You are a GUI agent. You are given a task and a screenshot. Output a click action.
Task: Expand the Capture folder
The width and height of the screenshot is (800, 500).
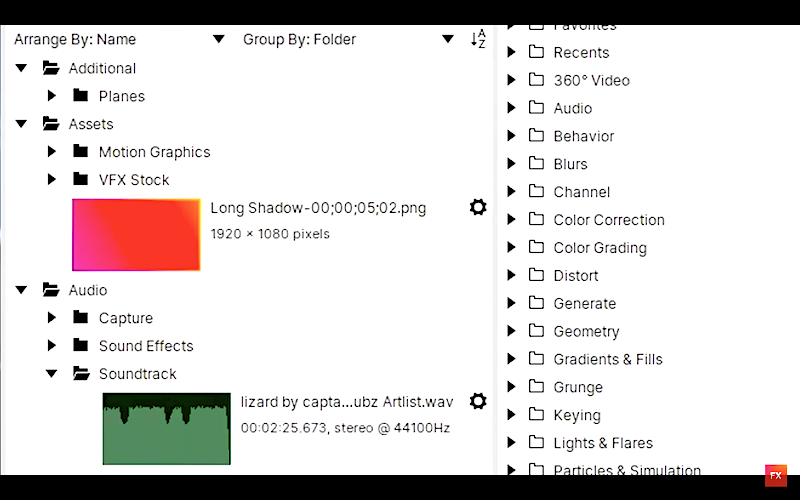click(x=52, y=317)
